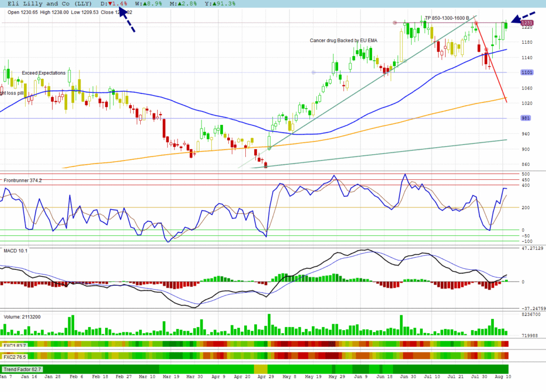Click the 450 level on Frontrunner axis
Screen dimensions: 546x392
pos(525,180)
